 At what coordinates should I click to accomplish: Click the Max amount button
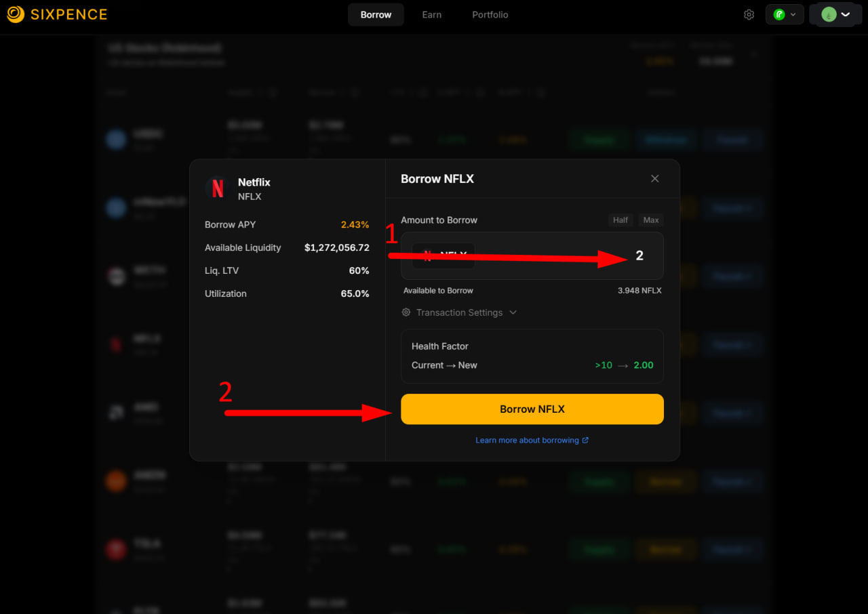pos(651,220)
